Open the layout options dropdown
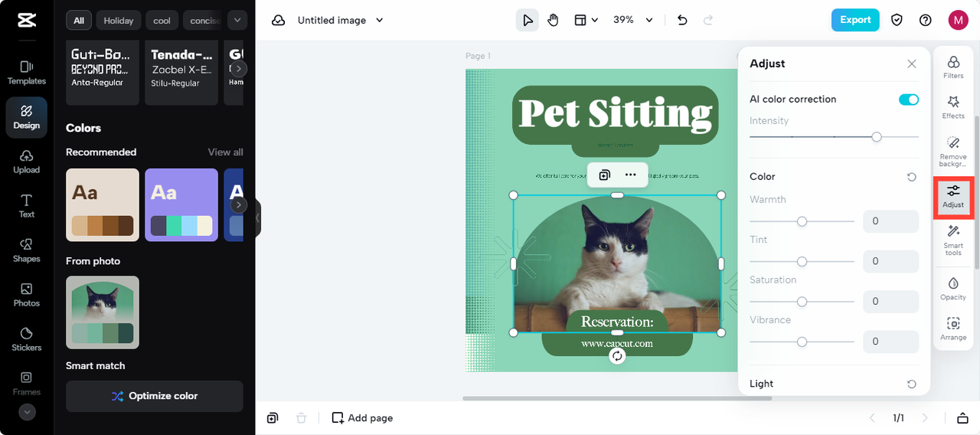Screen dimensions: 980x435 tap(586, 21)
